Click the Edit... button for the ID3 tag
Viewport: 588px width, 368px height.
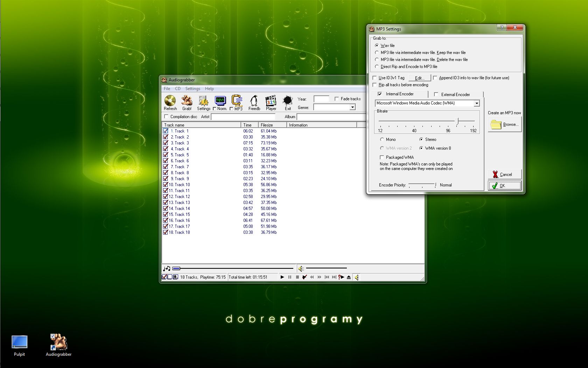point(419,78)
